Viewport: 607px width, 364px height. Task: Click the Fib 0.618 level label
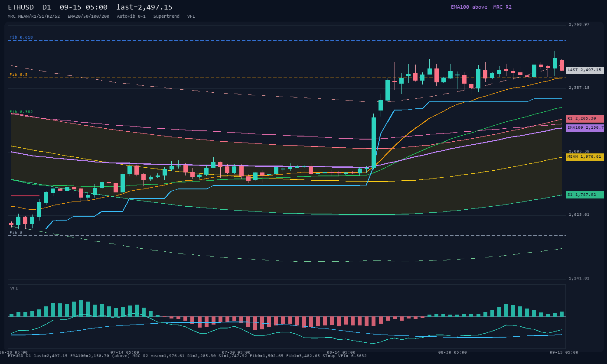click(21, 37)
